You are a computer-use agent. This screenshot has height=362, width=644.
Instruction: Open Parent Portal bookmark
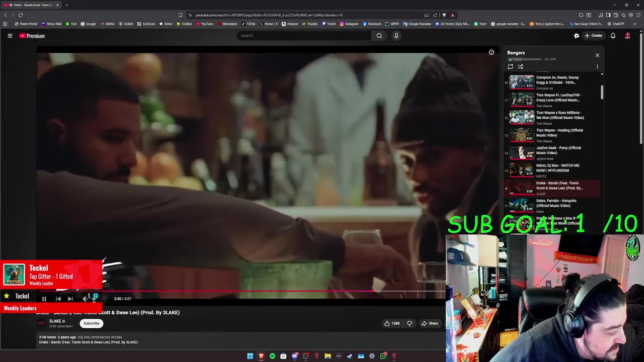26,24
